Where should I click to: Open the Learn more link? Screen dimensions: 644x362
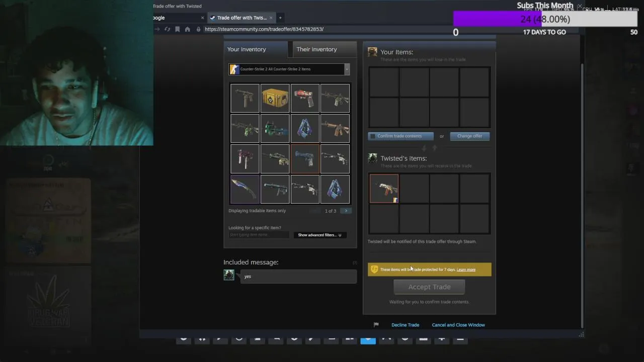click(466, 269)
